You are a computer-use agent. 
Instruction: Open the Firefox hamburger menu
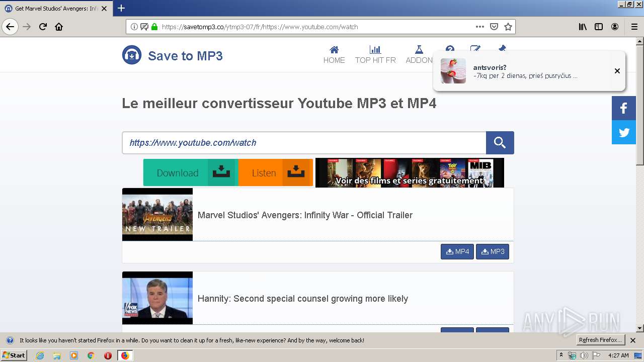(634, 27)
